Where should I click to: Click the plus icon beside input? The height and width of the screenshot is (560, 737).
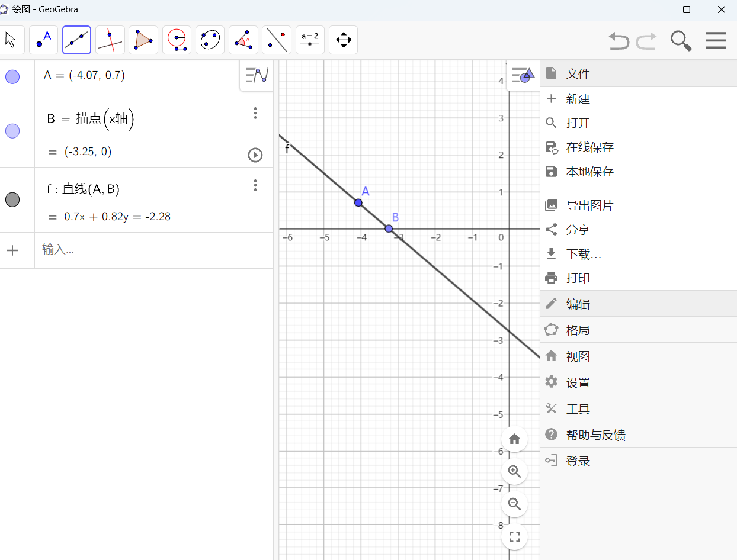point(12,250)
